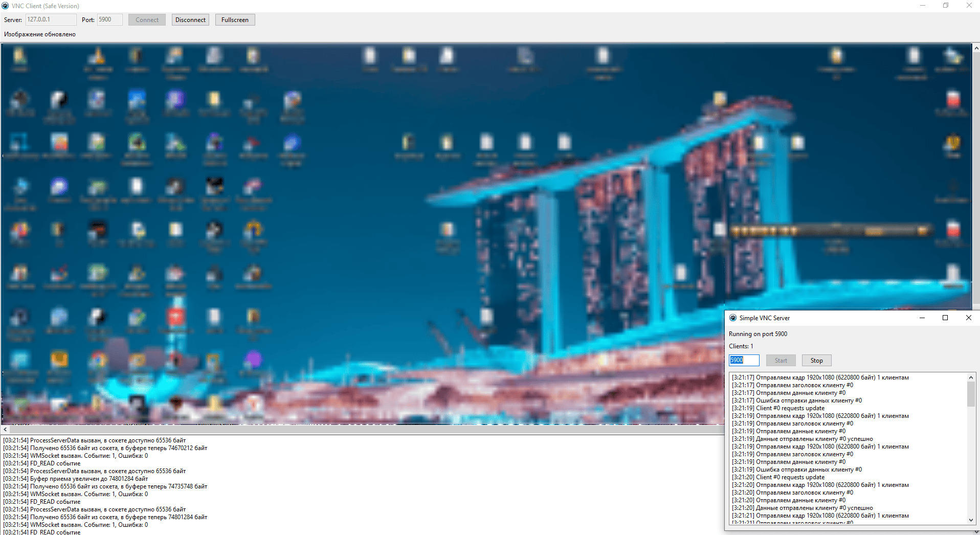
Task: Maximize the Simple VNC Server window
Action: [x=945, y=318]
